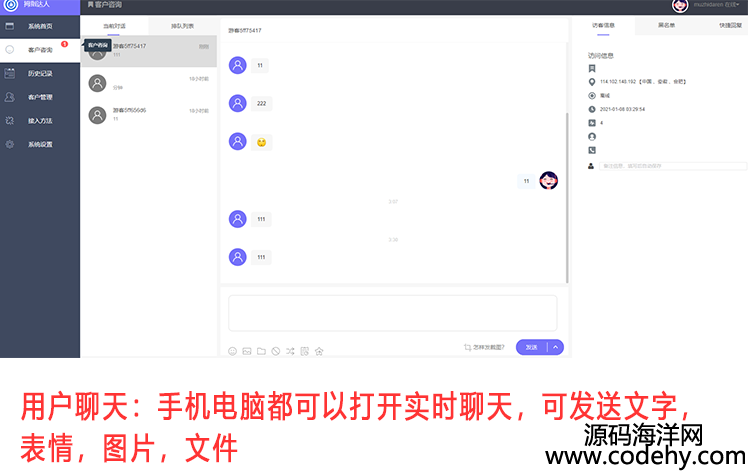
Task: Click the visitor avatar beside message 222
Action: coord(238,103)
